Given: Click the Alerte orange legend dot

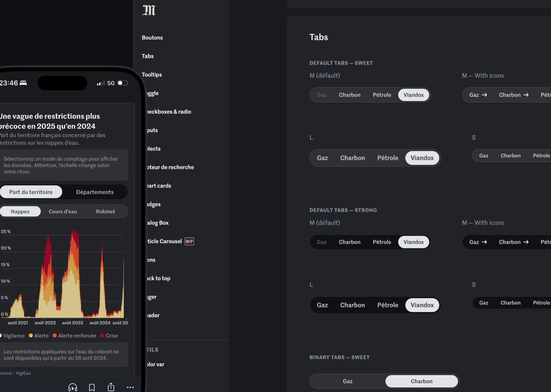Looking at the screenshot, I should click(31, 336).
